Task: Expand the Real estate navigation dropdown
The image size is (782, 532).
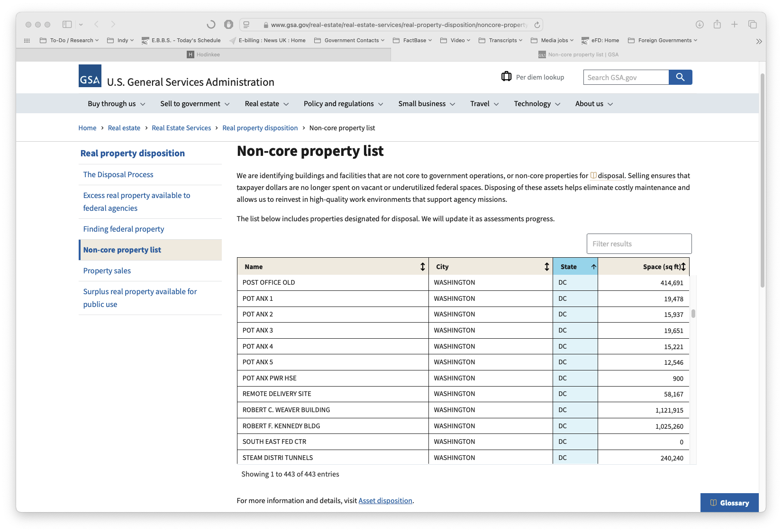Action: click(266, 104)
